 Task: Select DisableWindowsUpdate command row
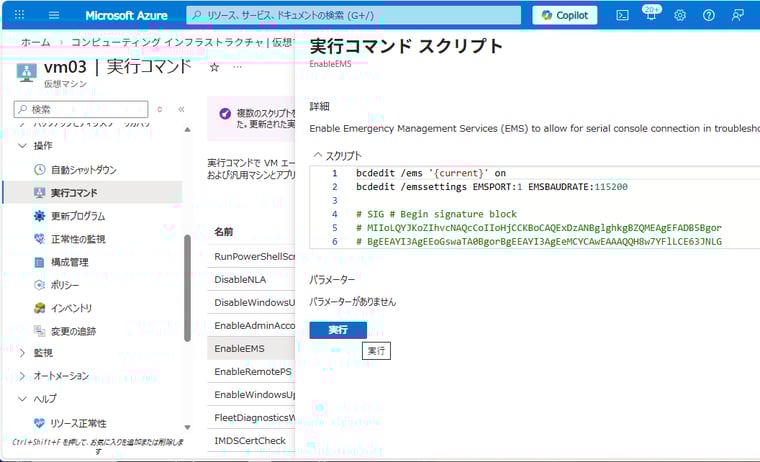251,303
